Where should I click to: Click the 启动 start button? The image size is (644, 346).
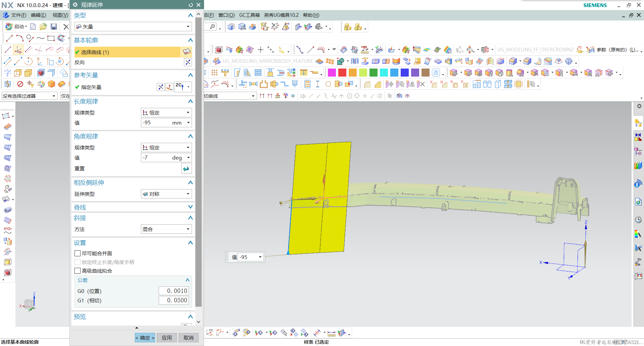click(x=16, y=27)
